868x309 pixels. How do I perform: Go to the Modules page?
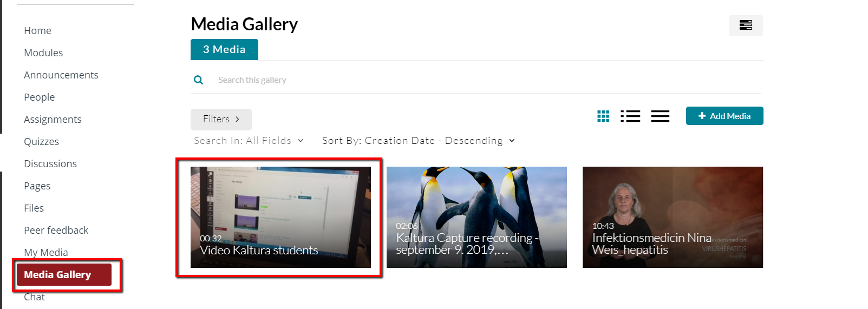[x=43, y=52]
